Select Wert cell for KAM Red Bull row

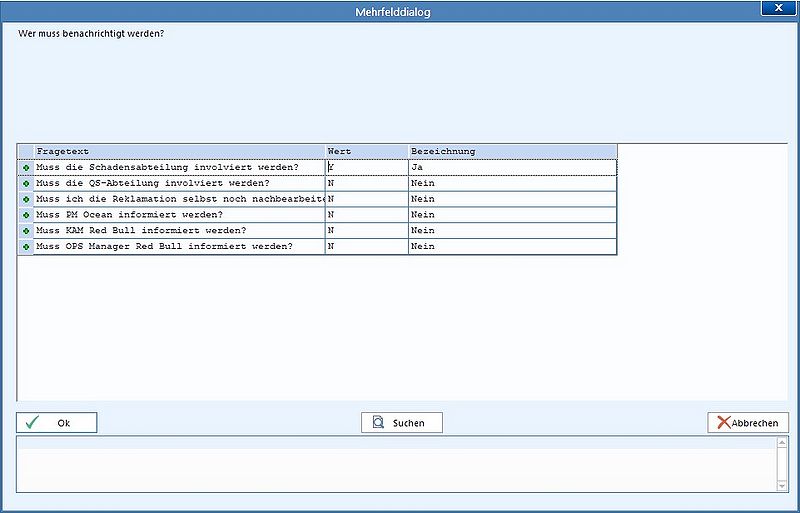[x=367, y=231]
